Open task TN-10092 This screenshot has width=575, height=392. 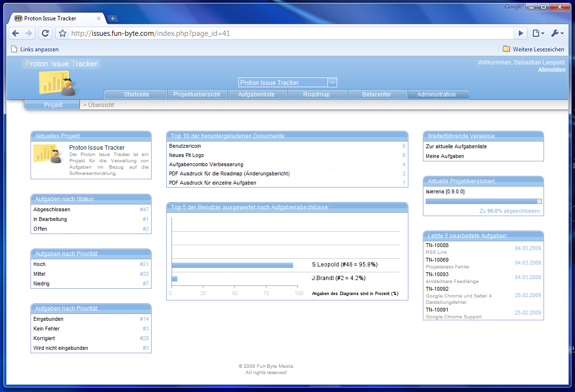483,295
